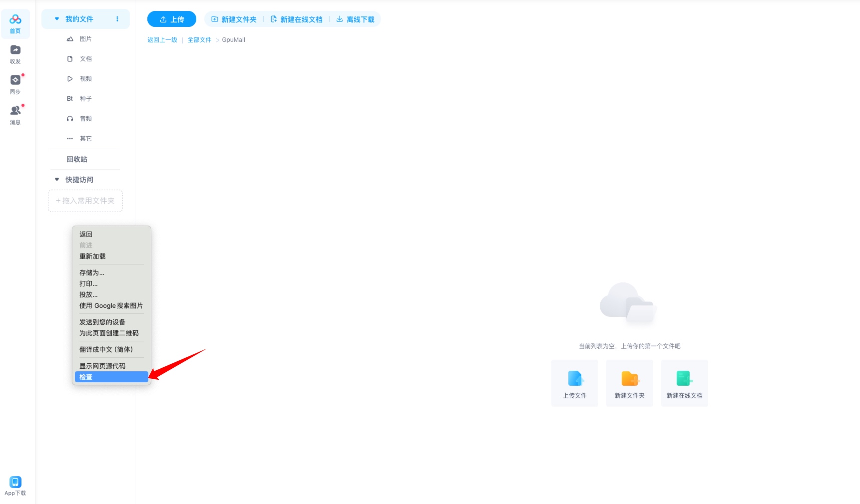Click 新建文件夹 in the toolbar

click(x=234, y=19)
